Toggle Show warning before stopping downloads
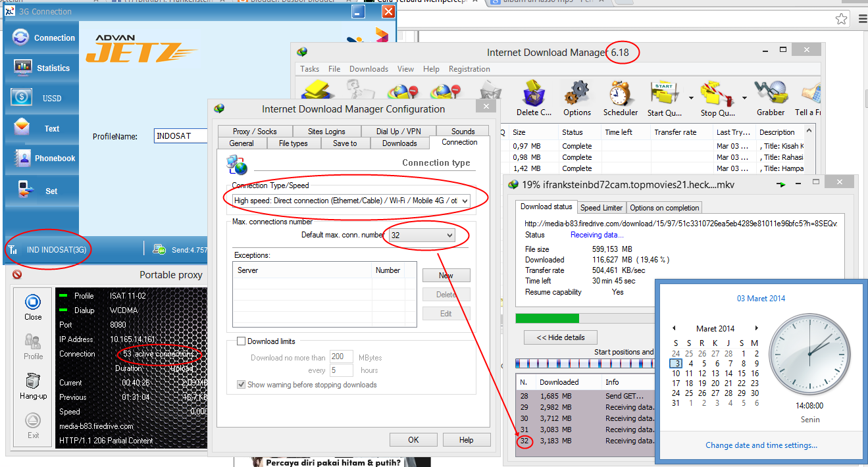The image size is (868, 467). click(241, 385)
